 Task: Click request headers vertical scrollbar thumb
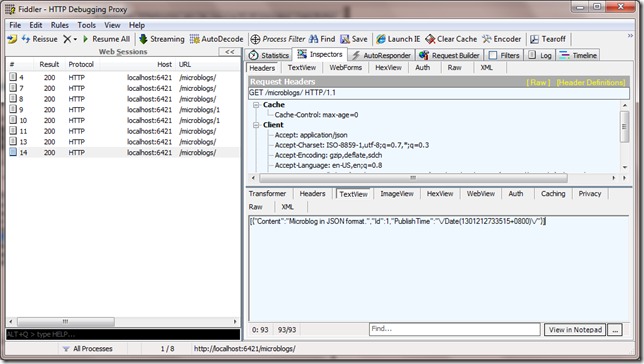[624, 127]
